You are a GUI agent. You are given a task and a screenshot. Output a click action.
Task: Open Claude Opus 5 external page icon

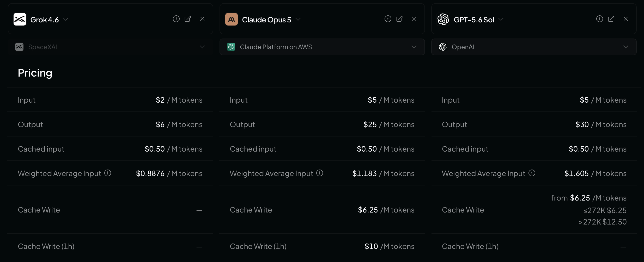(399, 19)
